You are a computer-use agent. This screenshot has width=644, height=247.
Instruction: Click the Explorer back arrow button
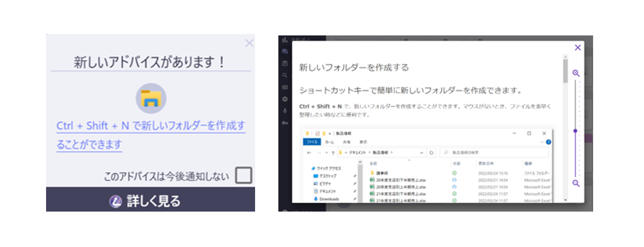click(309, 153)
